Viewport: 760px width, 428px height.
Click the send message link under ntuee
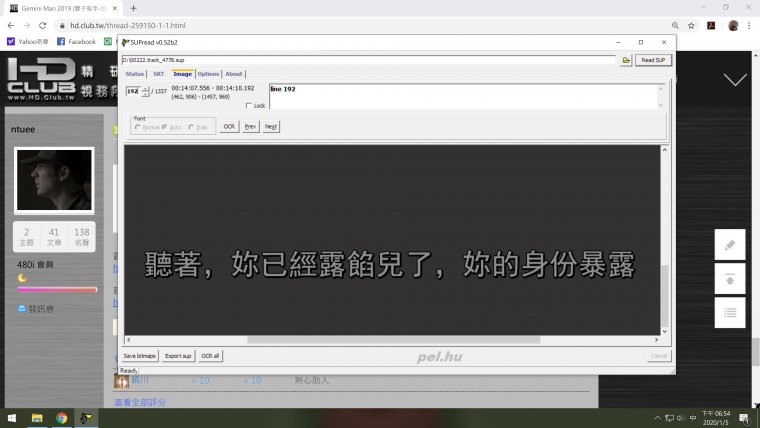click(x=36, y=309)
